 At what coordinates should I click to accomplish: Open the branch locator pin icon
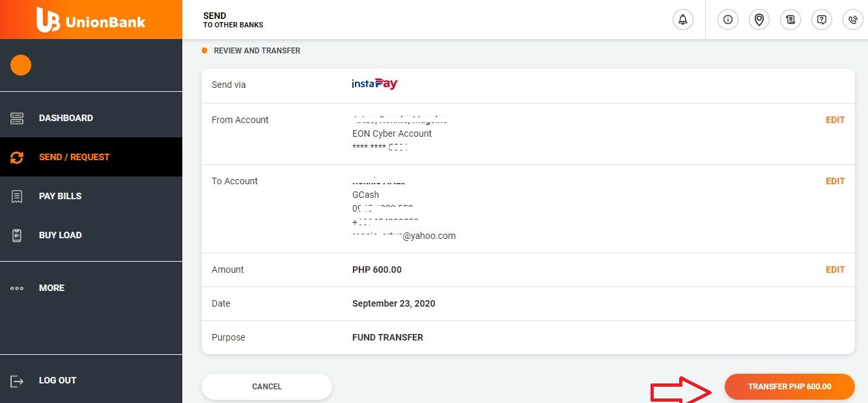759,20
